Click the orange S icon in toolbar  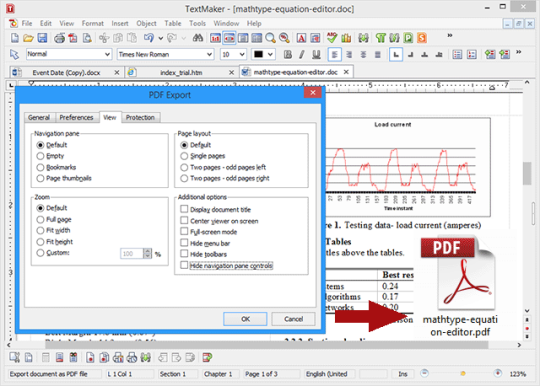422,38
